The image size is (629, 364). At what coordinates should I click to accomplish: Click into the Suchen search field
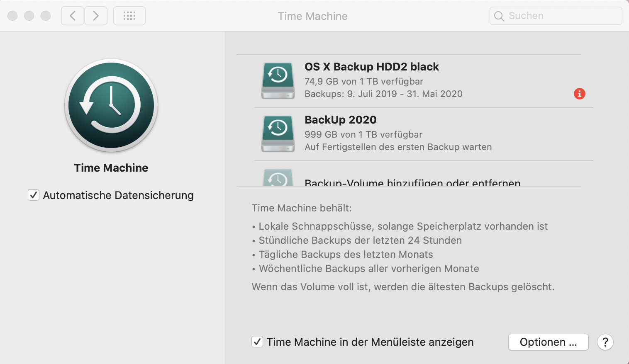click(560, 16)
